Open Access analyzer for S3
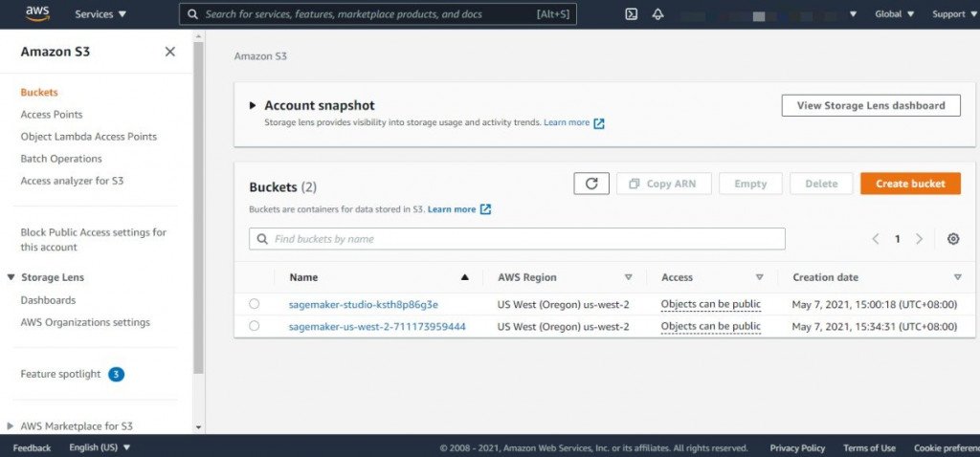 72,181
